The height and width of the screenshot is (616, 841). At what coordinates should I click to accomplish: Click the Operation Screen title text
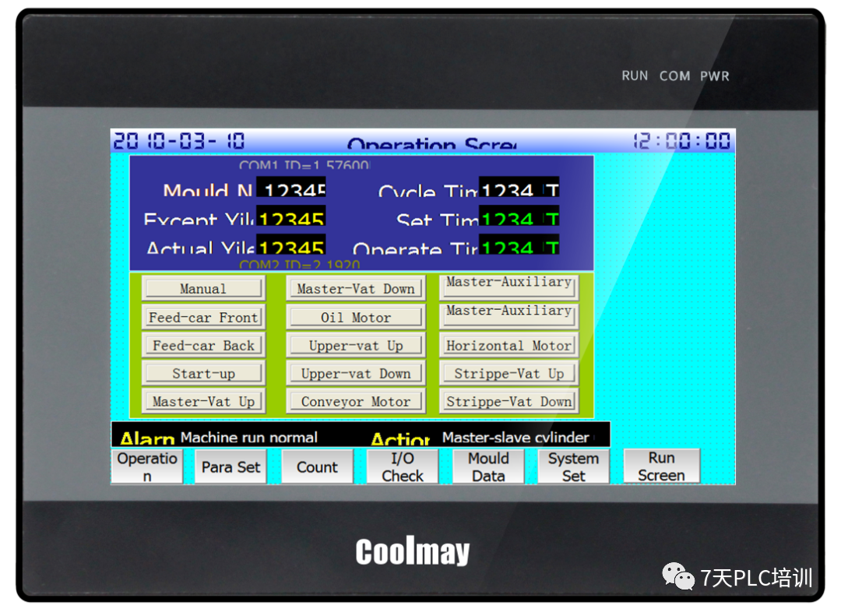(x=431, y=143)
